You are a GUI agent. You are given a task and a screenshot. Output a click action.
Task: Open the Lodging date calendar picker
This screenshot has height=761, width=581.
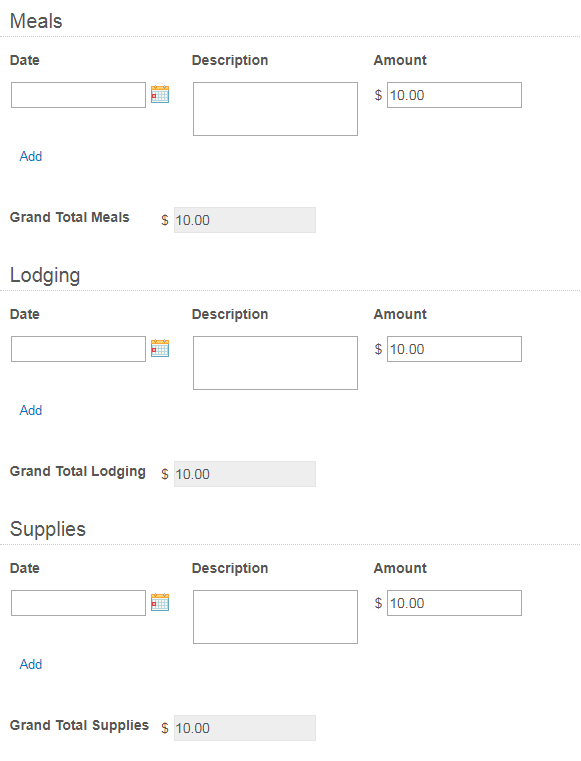(x=160, y=348)
